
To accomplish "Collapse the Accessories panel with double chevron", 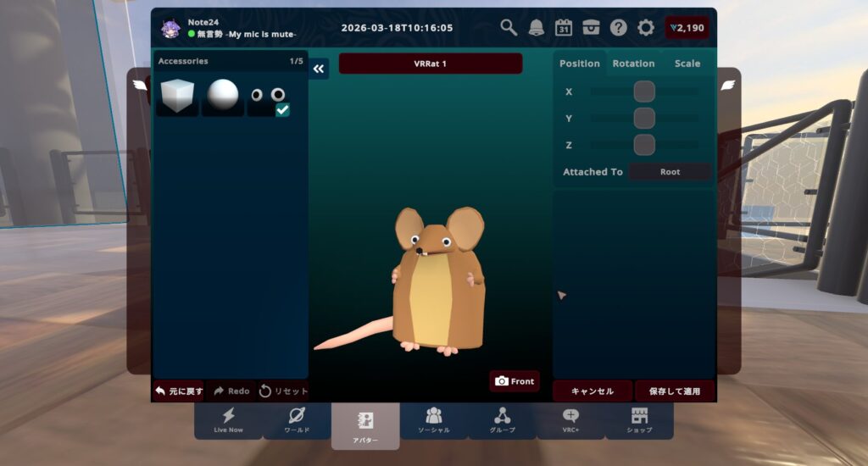I will 319,69.
